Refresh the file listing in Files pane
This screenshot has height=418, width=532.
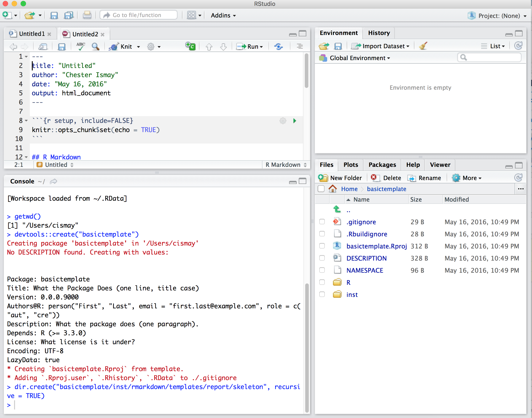518,178
